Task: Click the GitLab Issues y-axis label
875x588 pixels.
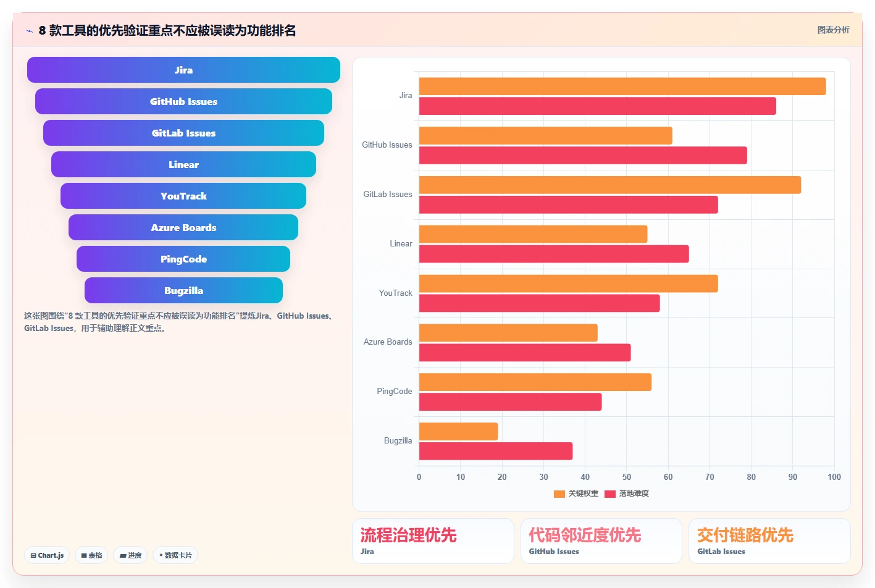Action: tap(388, 195)
